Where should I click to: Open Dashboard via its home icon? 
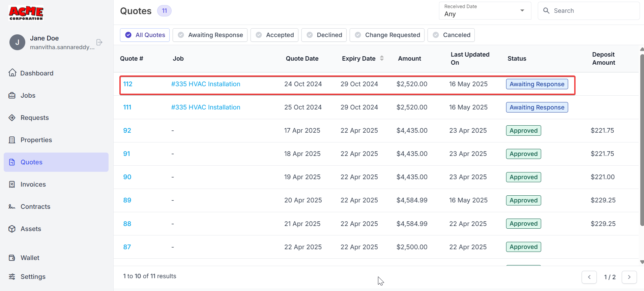[12, 73]
